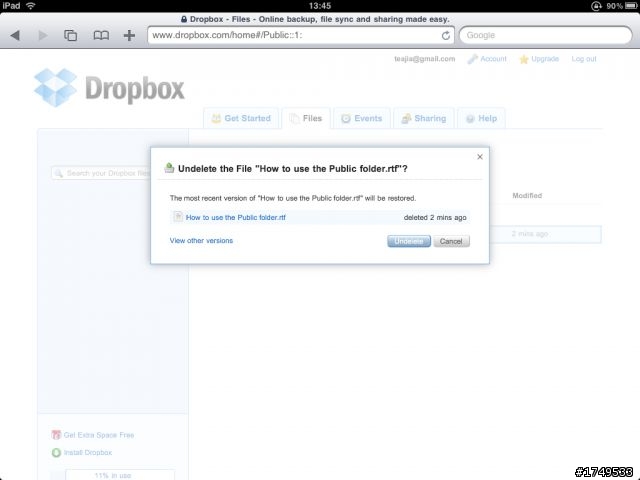The width and height of the screenshot is (640, 480).
Task: Click the green Install Dropbox icon
Action: coord(56,453)
